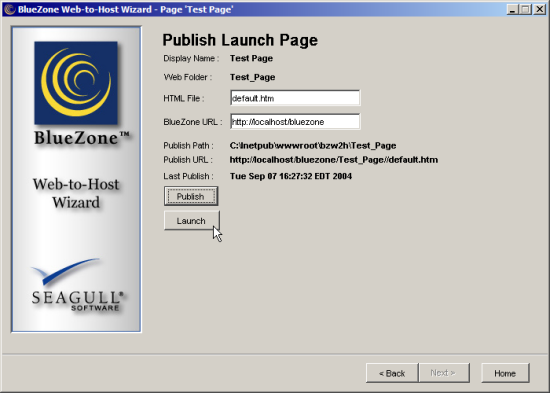Focus the HTML File input field
The width and height of the screenshot is (550, 393).
295,98
